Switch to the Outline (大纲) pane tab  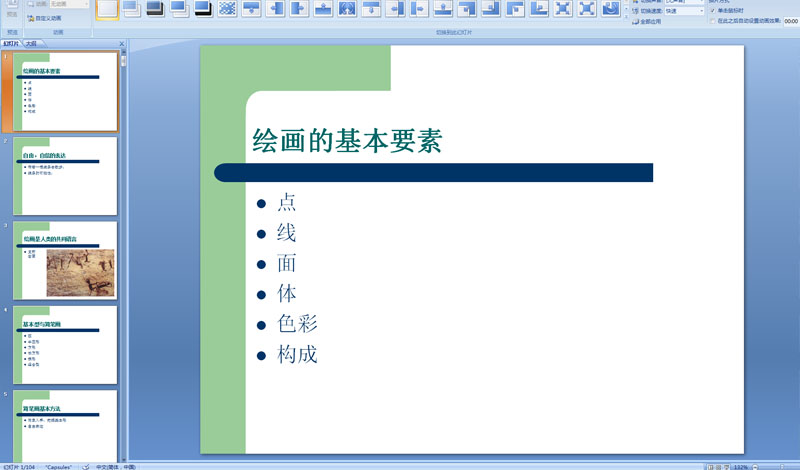[x=31, y=44]
